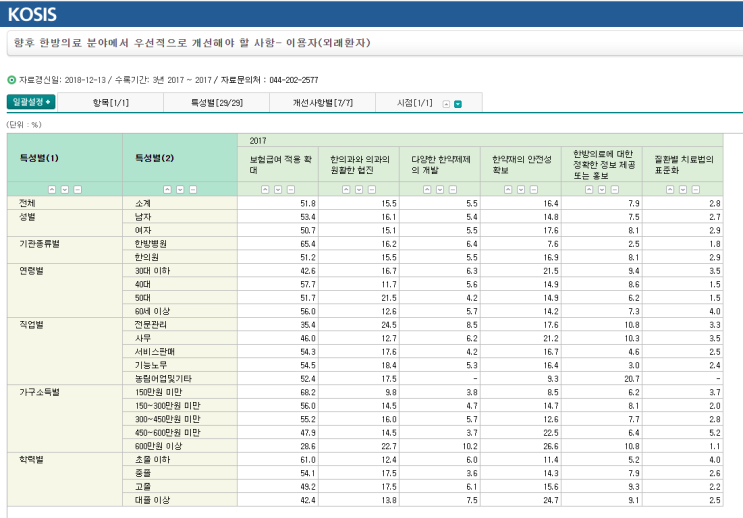Viewport: 743px width, 518px height.
Task: Click the 150만원 미만 row label
Action: (x=159, y=392)
